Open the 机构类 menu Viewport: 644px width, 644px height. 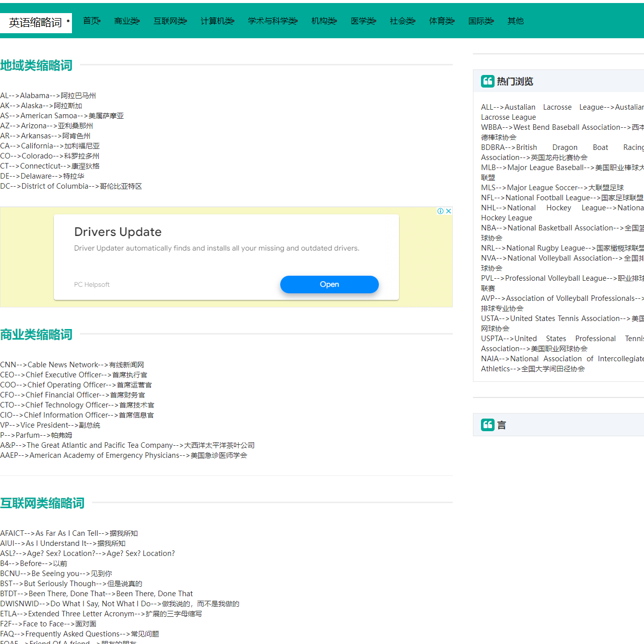click(x=324, y=21)
